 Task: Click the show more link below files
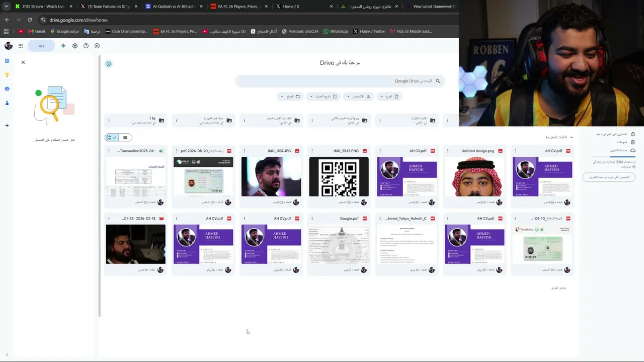pos(558,288)
